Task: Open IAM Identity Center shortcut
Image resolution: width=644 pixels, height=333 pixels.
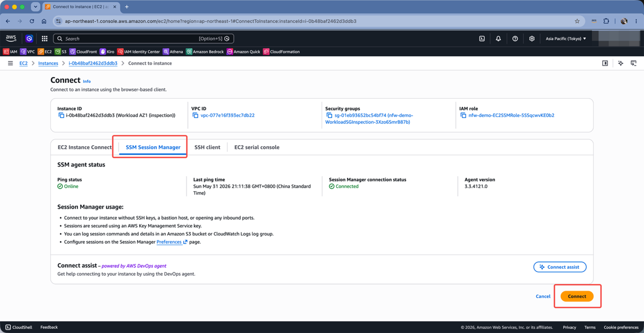Action: coord(138,52)
